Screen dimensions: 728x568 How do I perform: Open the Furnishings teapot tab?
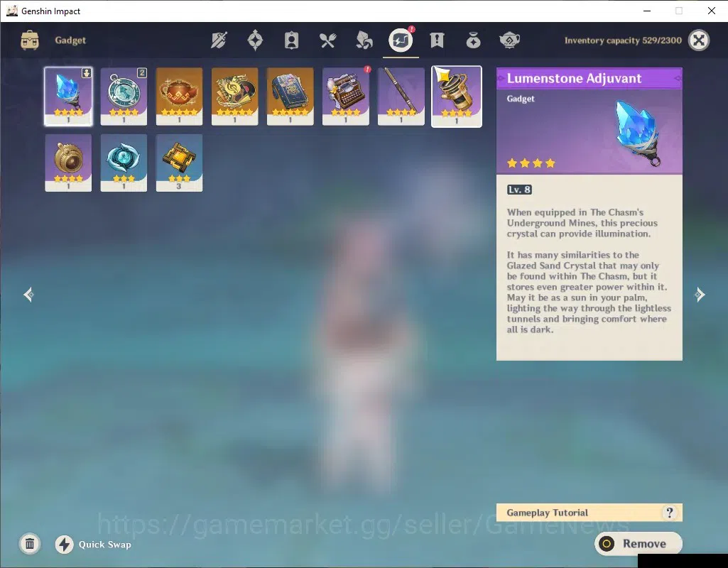click(x=509, y=40)
